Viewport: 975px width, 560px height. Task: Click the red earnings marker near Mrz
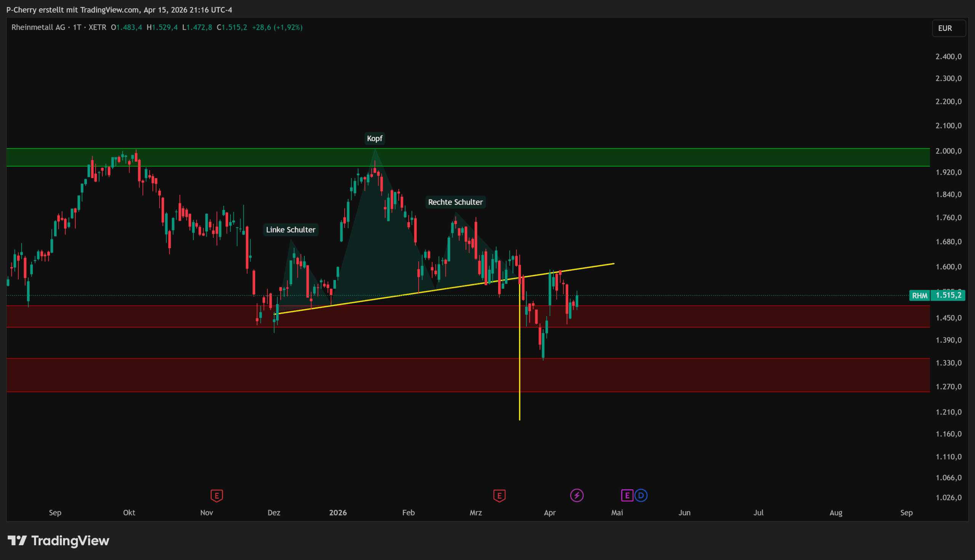(x=499, y=495)
